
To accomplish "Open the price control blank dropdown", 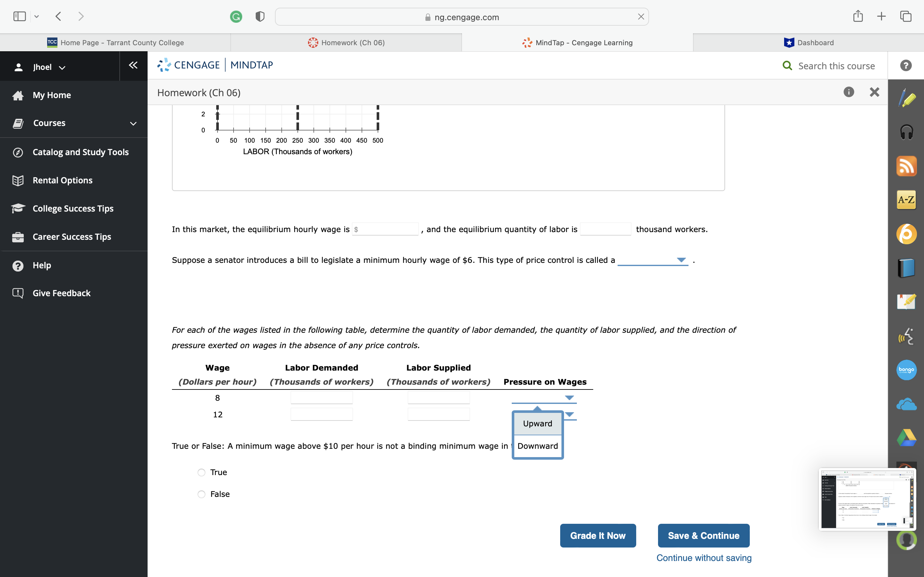I will (653, 260).
